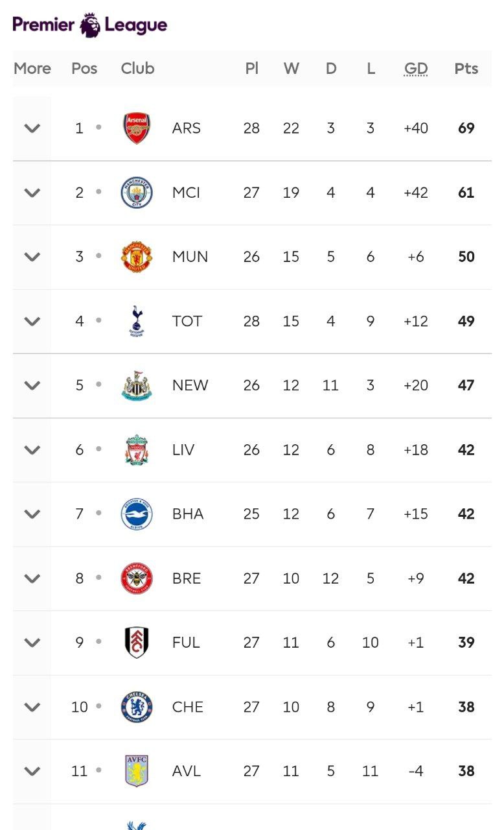Click the Aston Villa AVFC crest
This screenshot has height=830, width=504.
tap(137, 771)
